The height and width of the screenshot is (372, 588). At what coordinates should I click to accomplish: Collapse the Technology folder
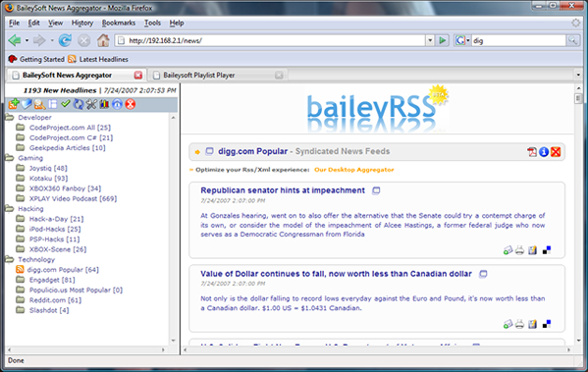click(x=10, y=259)
